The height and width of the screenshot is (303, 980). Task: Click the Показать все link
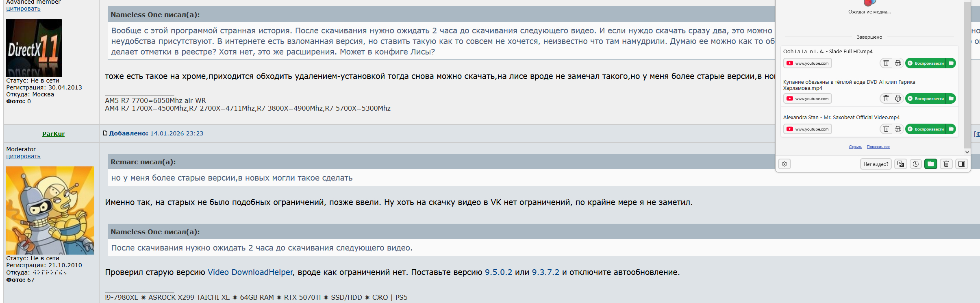pyautogui.click(x=878, y=147)
